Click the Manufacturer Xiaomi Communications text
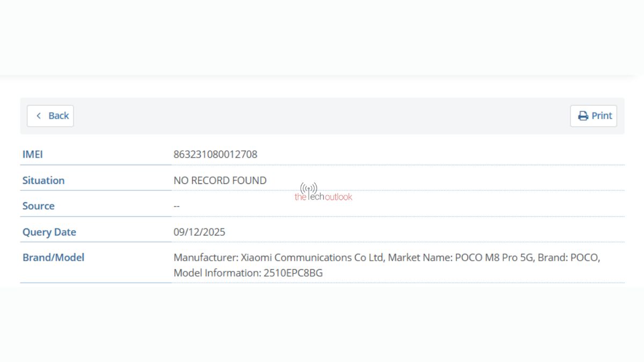644x362 pixels. tap(278, 257)
